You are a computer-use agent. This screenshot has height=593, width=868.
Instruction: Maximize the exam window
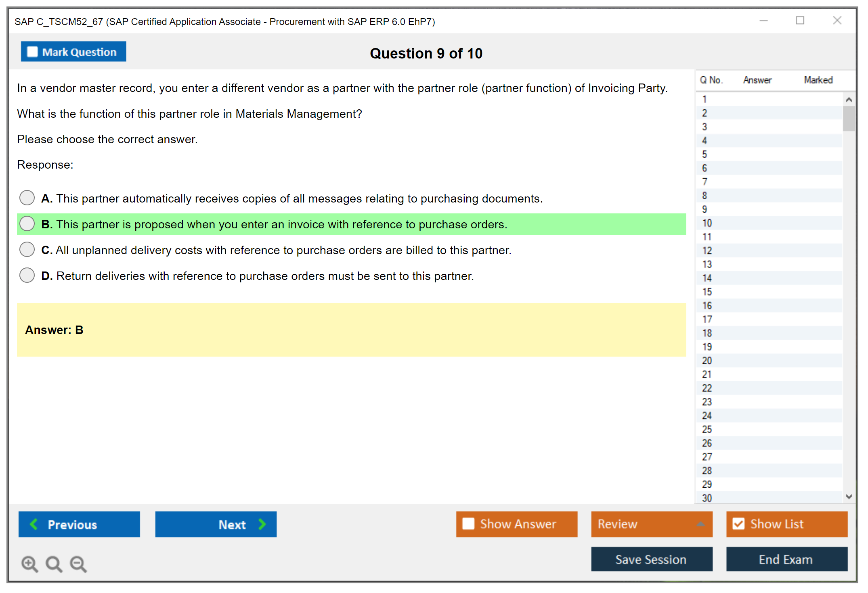(800, 21)
